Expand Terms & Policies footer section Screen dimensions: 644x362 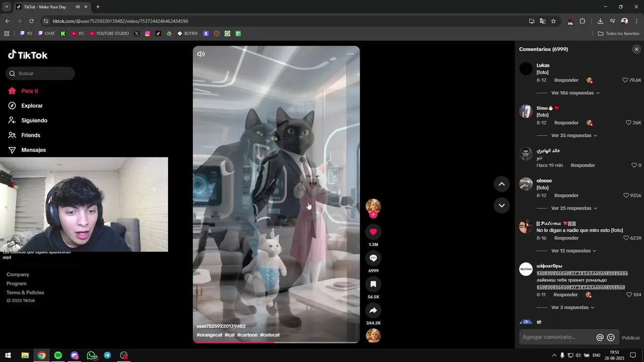(25, 293)
